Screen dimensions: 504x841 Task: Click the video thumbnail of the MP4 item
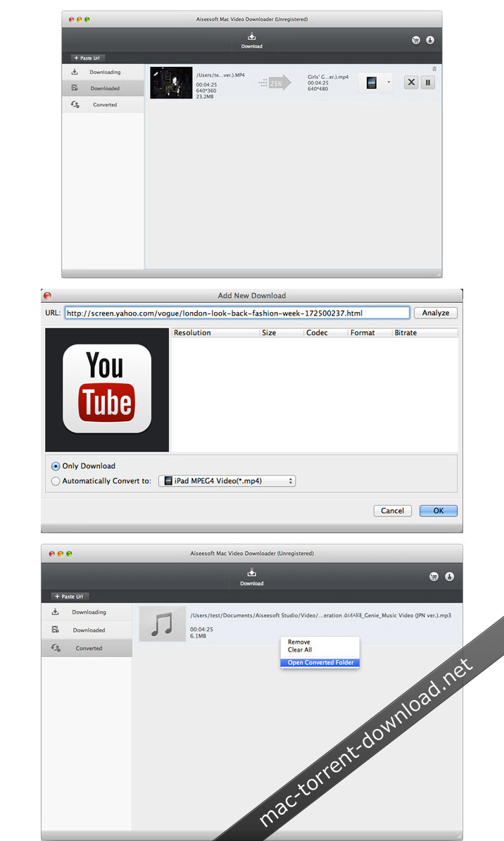click(x=171, y=82)
